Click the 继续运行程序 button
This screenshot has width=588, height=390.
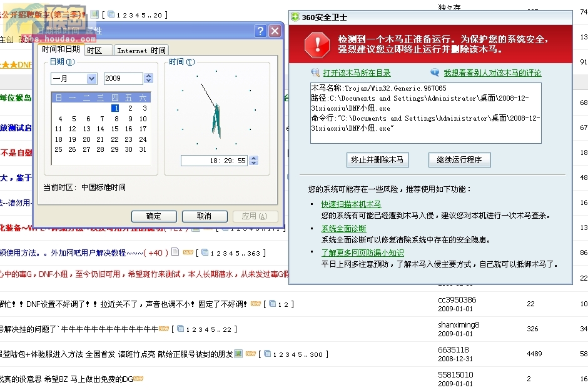pos(459,160)
